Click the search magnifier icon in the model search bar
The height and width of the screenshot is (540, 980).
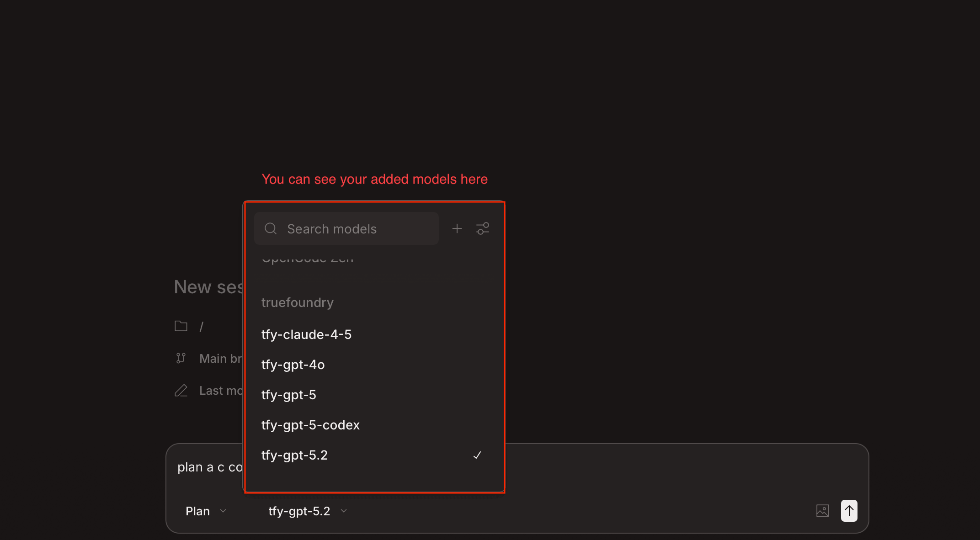271,228
